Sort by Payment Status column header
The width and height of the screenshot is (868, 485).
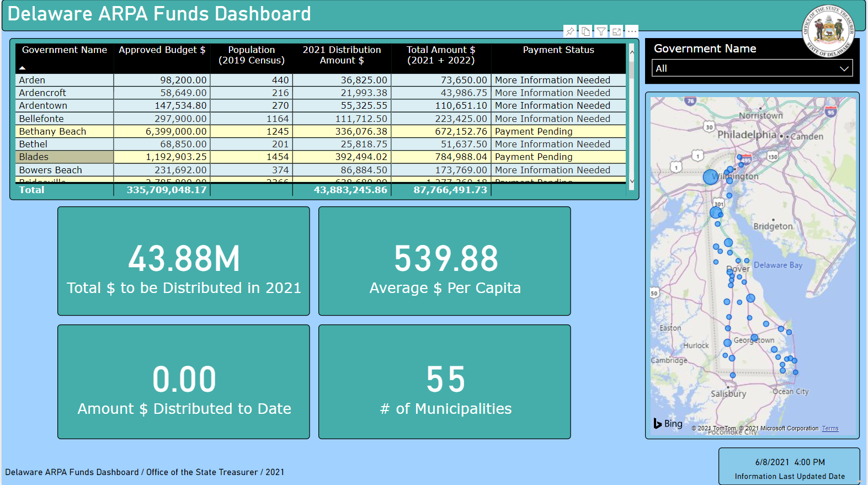click(x=558, y=50)
